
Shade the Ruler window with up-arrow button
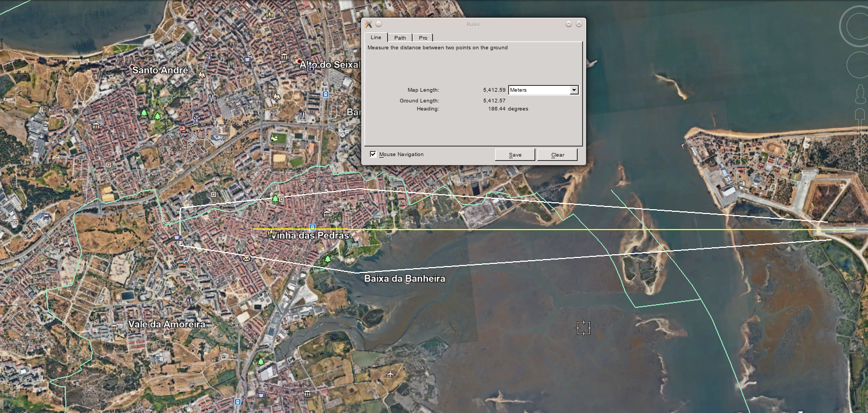click(x=568, y=24)
